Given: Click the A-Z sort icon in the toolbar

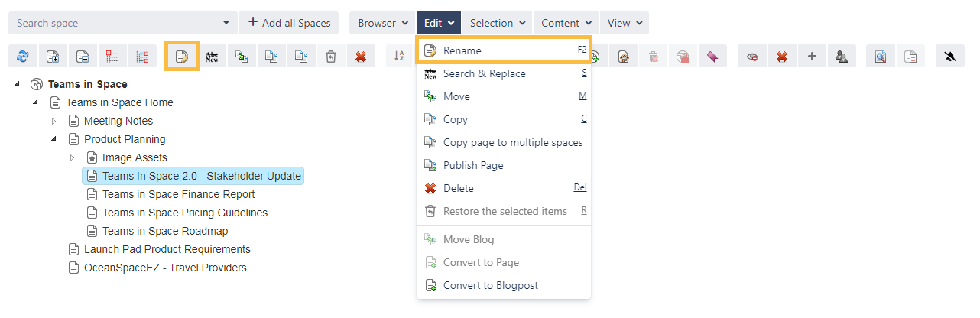Looking at the screenshot, I should [x=399, y=57].
